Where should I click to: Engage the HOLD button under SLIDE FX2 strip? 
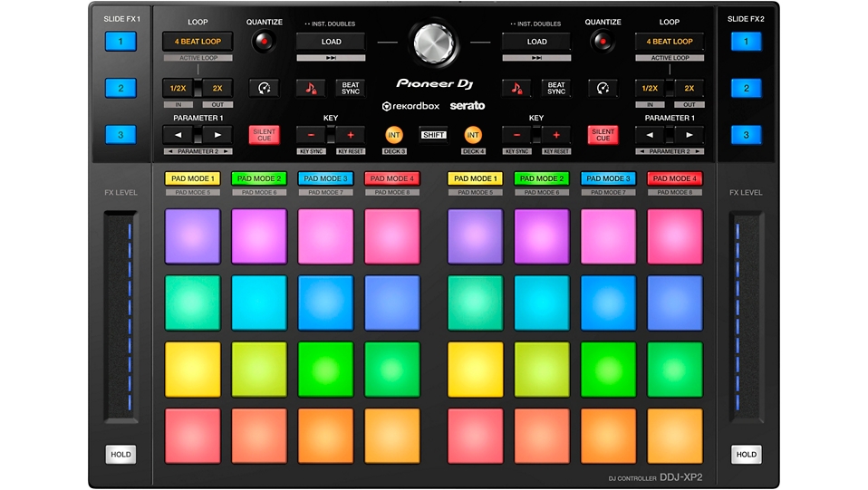point(747,455)
